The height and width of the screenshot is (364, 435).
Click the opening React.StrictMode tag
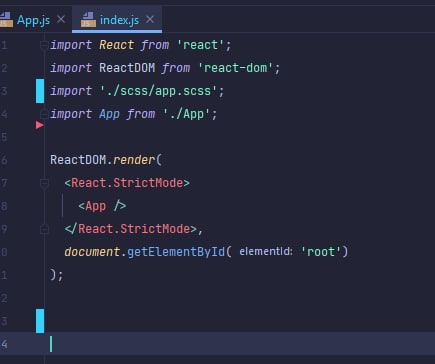click(x=127, y=183)
